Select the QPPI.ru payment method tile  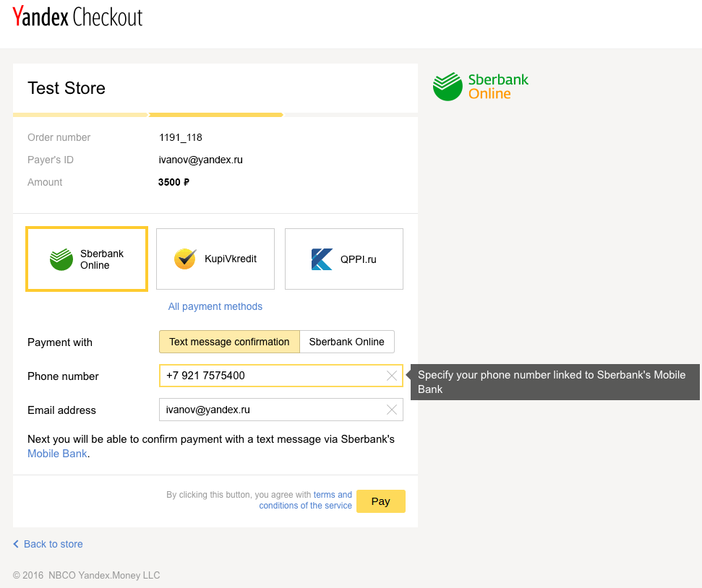click(344, 259)
